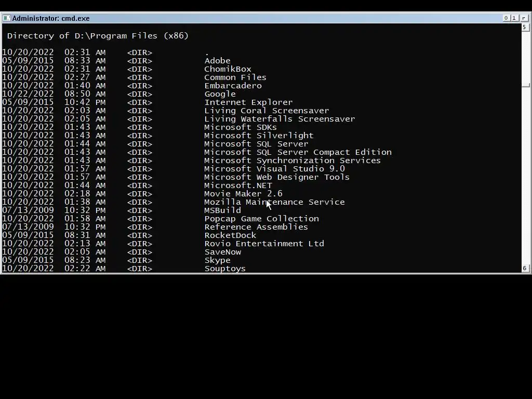Maximize the cmd.exe window

click(x=514, y=18)
